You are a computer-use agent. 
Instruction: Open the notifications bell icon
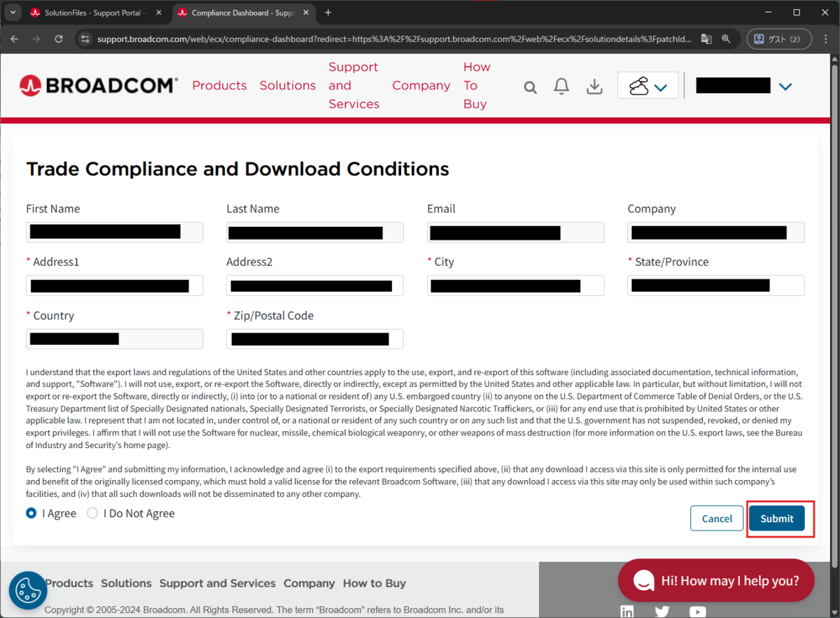click(x=561, y=86)
